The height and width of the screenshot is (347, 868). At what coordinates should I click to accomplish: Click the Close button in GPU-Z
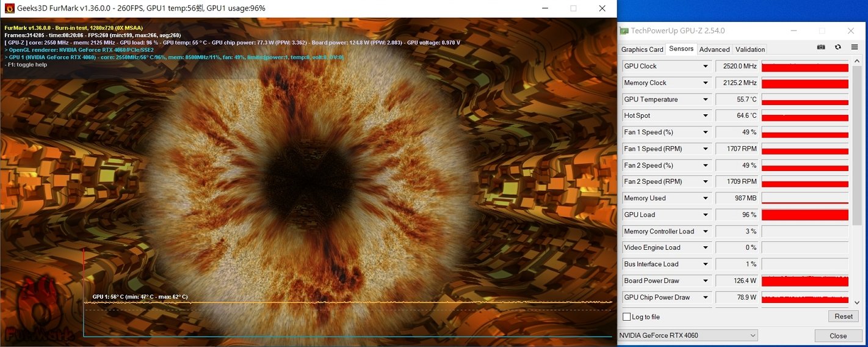838,335
